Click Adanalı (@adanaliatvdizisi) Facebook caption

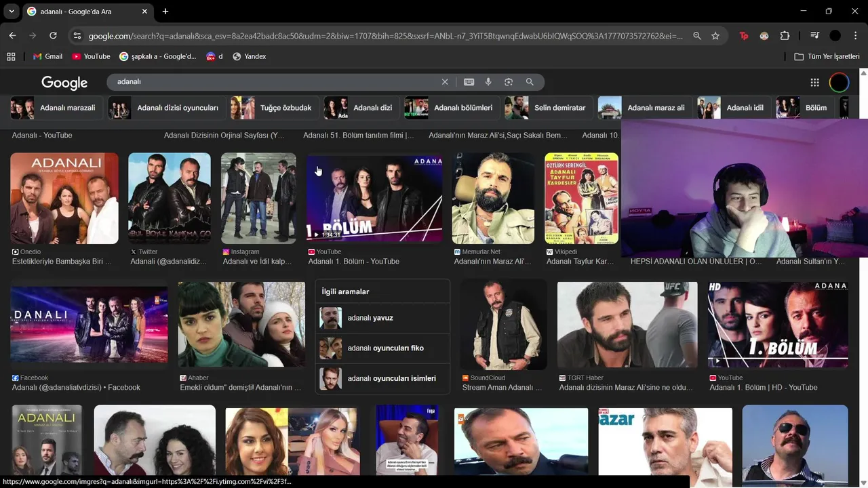pyautogui.click(x=76, y=388)
